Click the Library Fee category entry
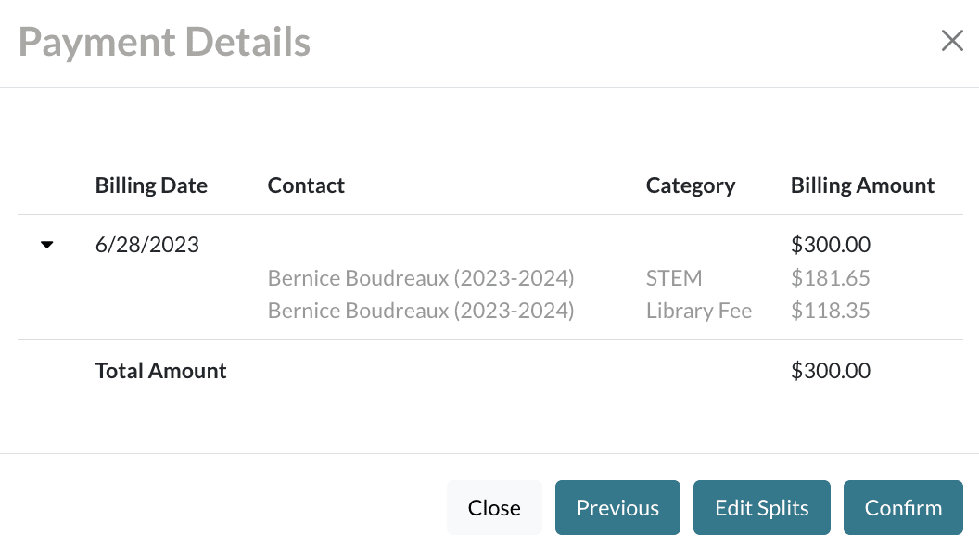The height and width of the screenshot is (560, 979). pyautogui.click(x=698, y=311)
